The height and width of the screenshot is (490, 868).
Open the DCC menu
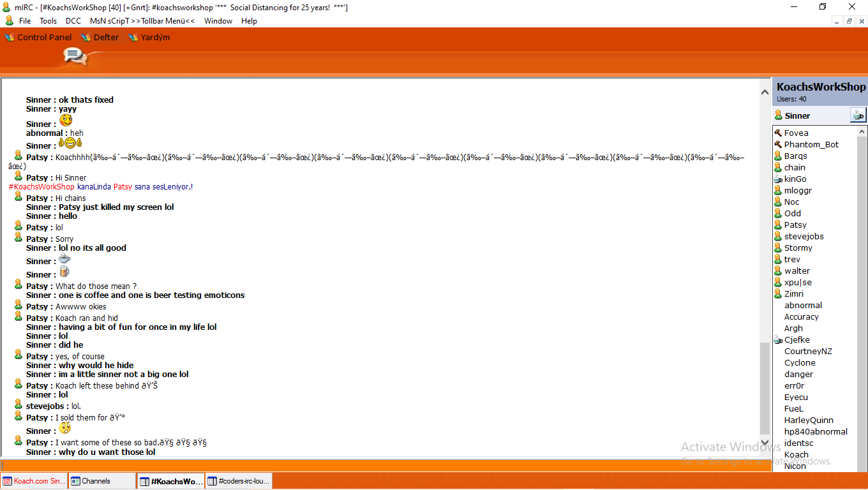[x=73, y=21]
